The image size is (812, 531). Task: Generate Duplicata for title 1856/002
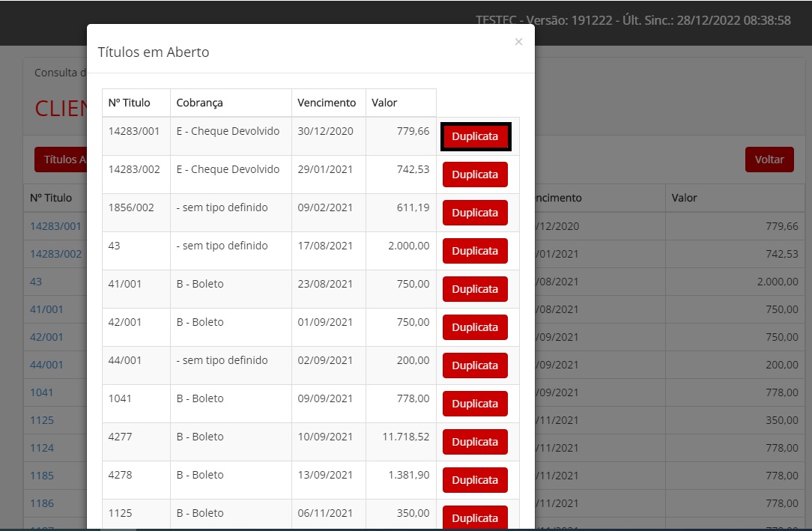(475, 213)
